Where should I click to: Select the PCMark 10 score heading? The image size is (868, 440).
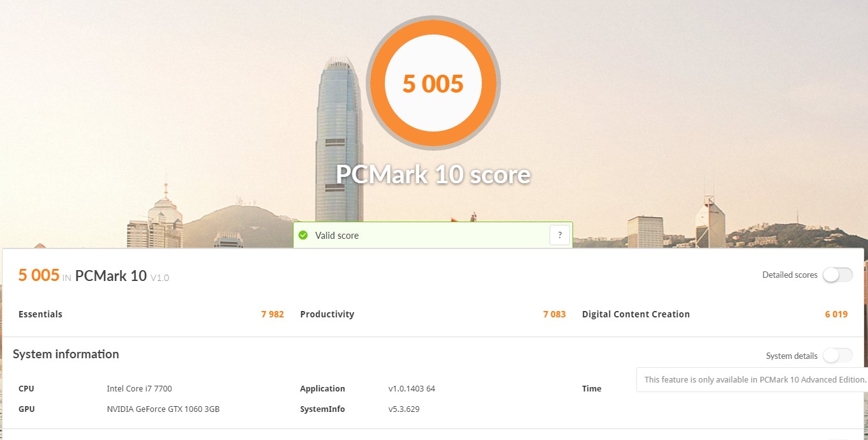point(433,174)
